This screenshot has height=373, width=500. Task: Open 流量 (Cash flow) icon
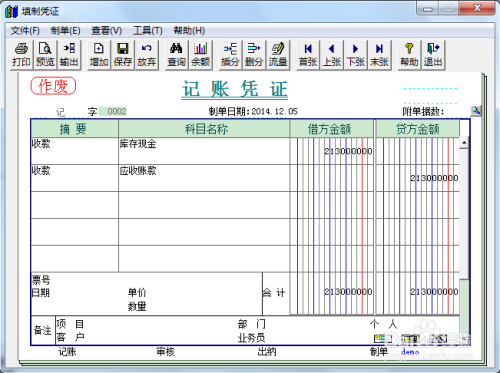coord(278,55)
